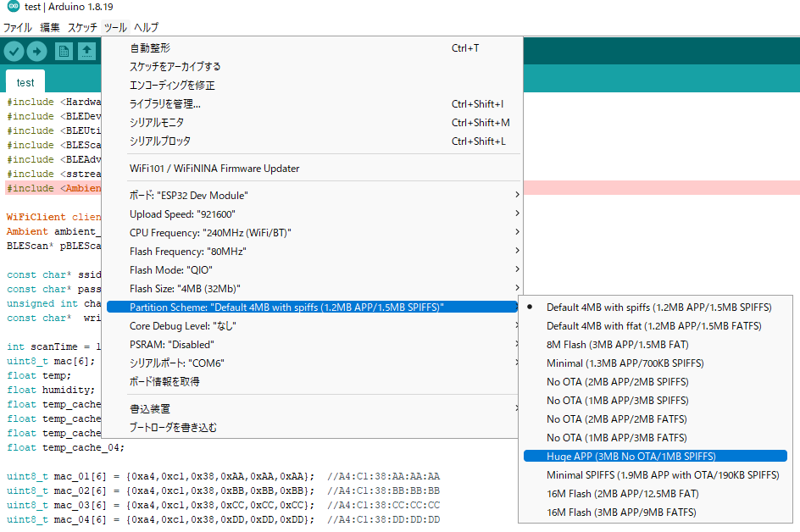Click the 'uint8_t mac[6];' code line
The height and width of the screenshot is (532, 800).
click(51, 361)
